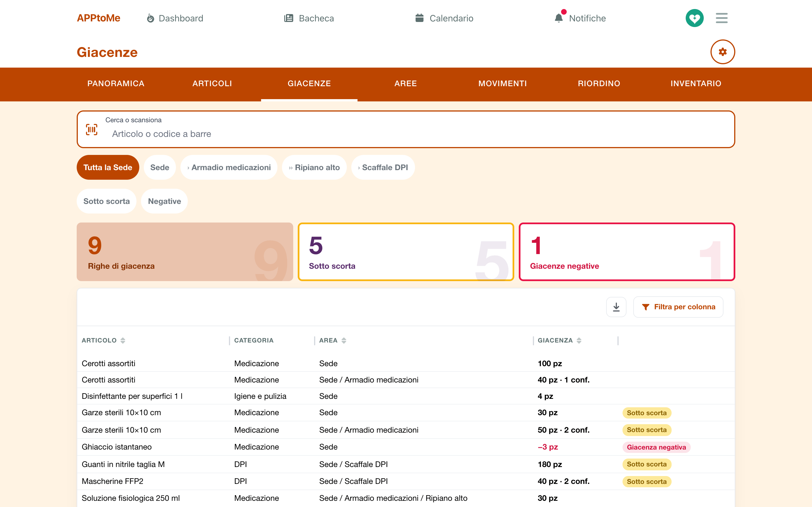Viewport: 812px width, 507px height.
Task: Open Notifiche bell icon
Action: (559, 18)
